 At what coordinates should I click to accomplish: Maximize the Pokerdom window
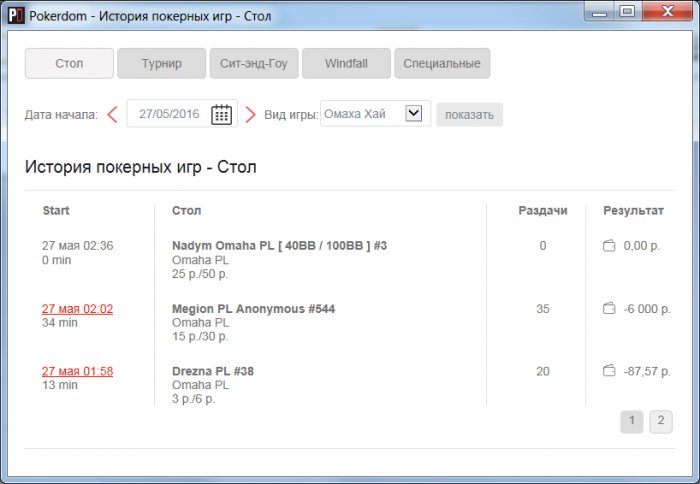[x=628, y=11]
